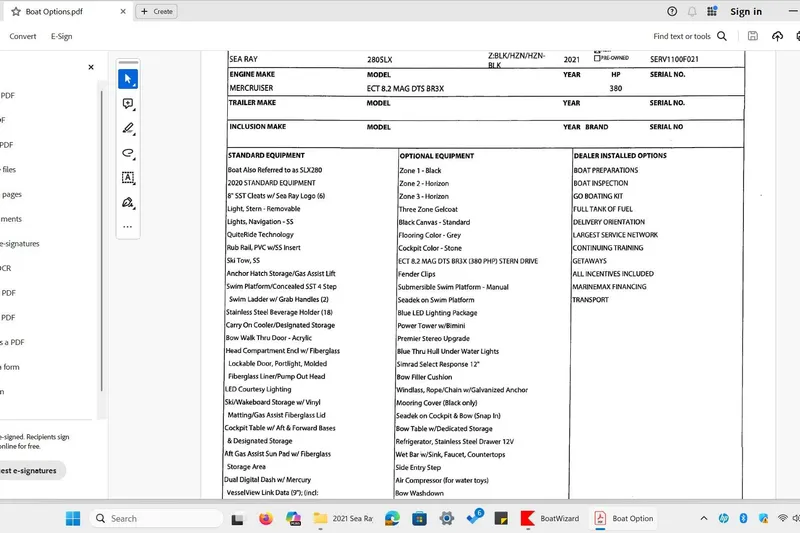The height and width of the screenshot is (533, 800).
Task: Toggle the Pre-Owned checkbox in document
Action: [x=597, y=57]
